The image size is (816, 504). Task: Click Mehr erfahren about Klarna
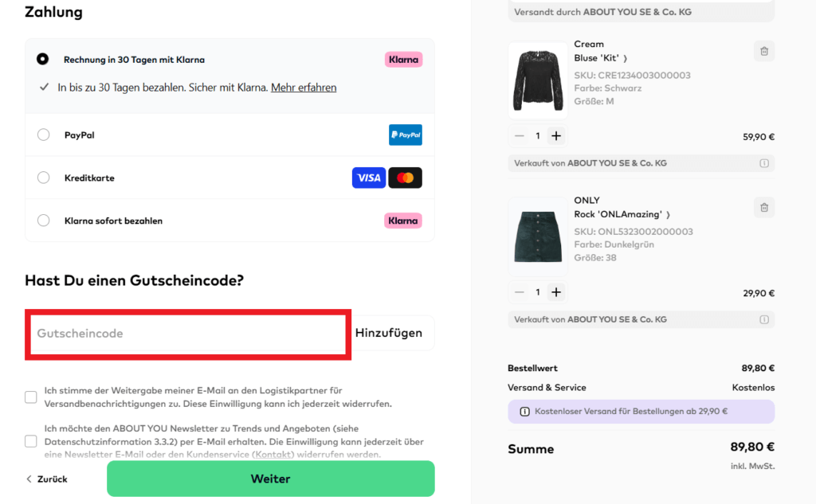303,87
